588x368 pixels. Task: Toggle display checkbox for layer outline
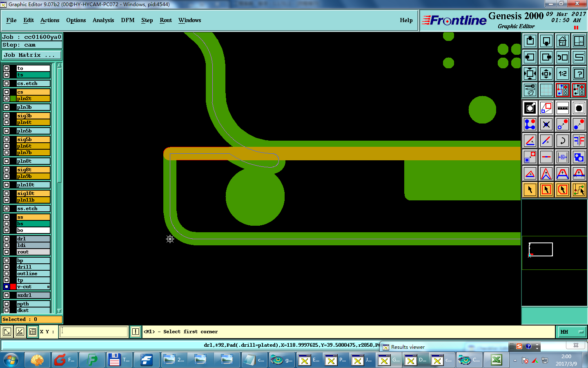(7, 274)
